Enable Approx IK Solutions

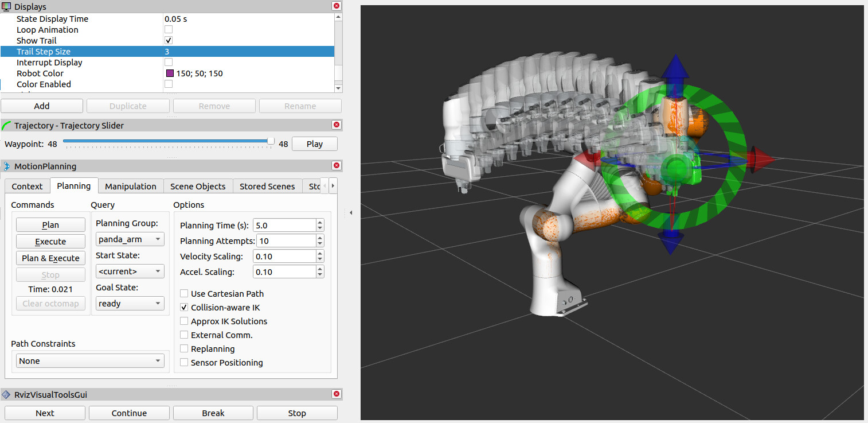[184, 321]
